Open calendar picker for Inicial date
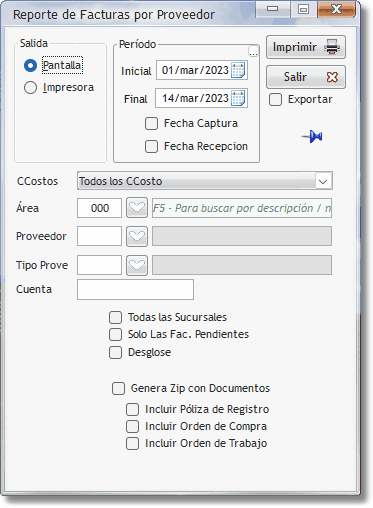This screenshot has height=508, width=373. (x=238, y=70)
